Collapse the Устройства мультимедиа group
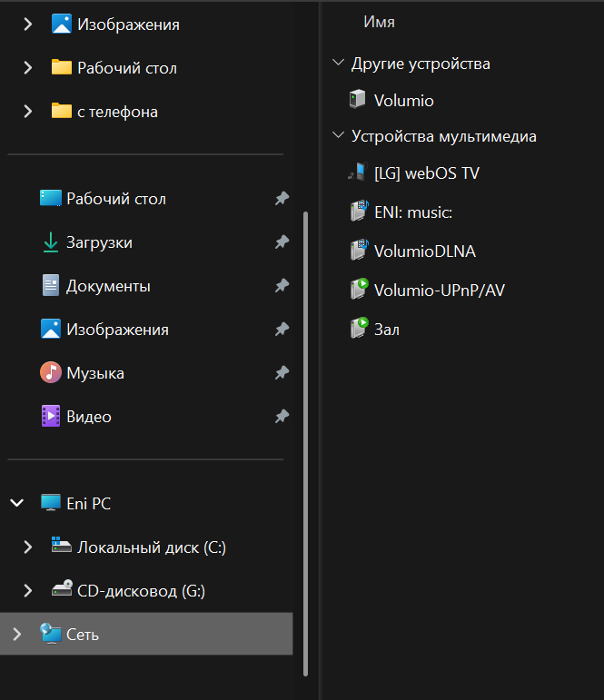604x700 pixels. point(339,136)
